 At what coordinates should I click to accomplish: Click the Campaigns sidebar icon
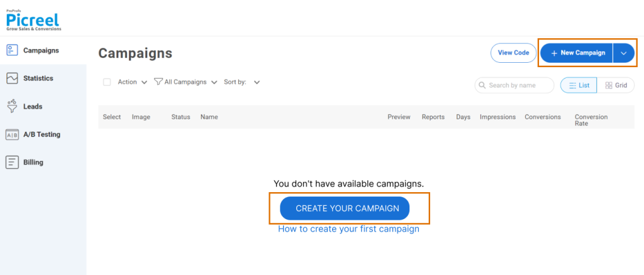[11, 50]
